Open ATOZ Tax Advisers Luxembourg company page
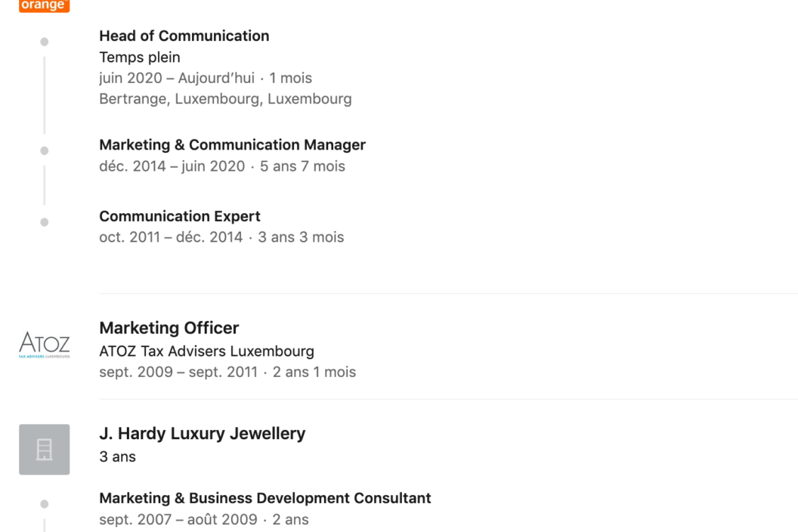Image resolution: width=798 pixels, height=532 pixels. click(206, 351)
